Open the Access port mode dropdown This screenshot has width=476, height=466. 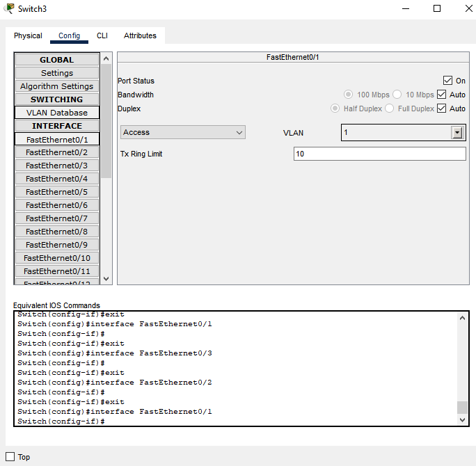point(183,132)
